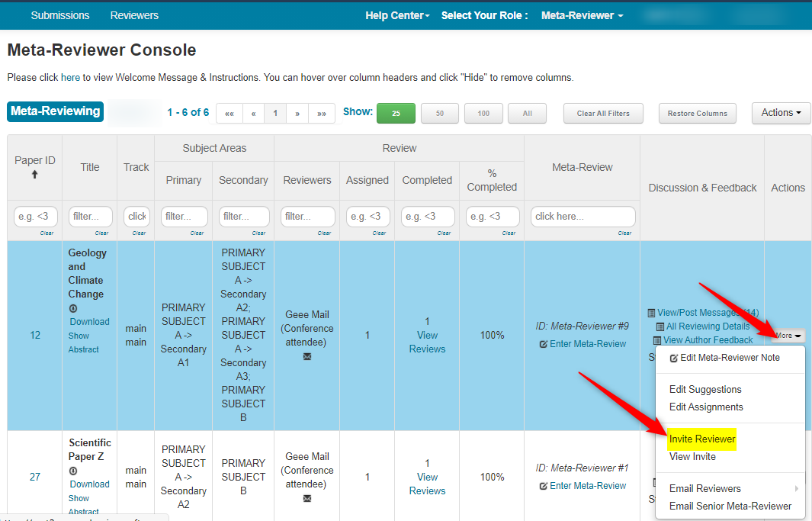
Task: Select Edit Meta-Reviewer Note menu item
Action: [x=730, y=358]
